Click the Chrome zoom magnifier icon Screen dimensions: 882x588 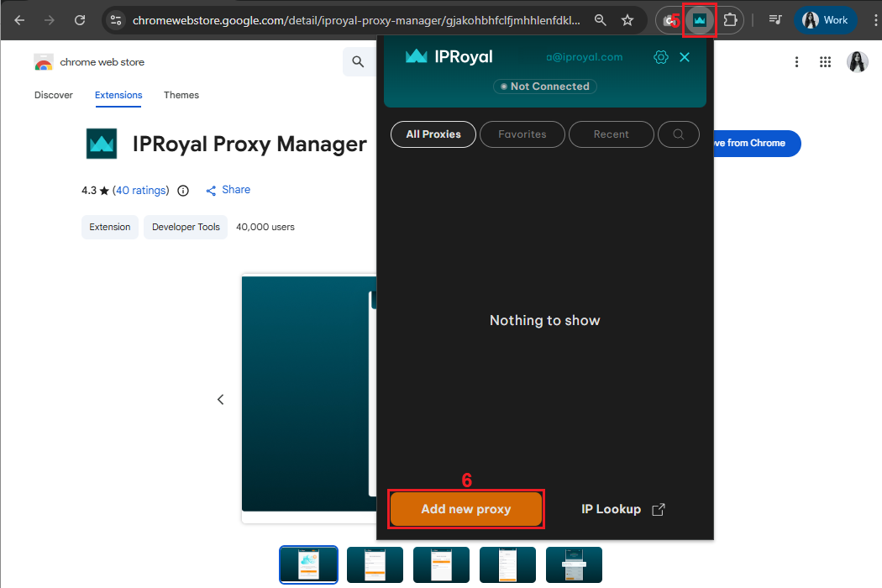tap(600, 20)
